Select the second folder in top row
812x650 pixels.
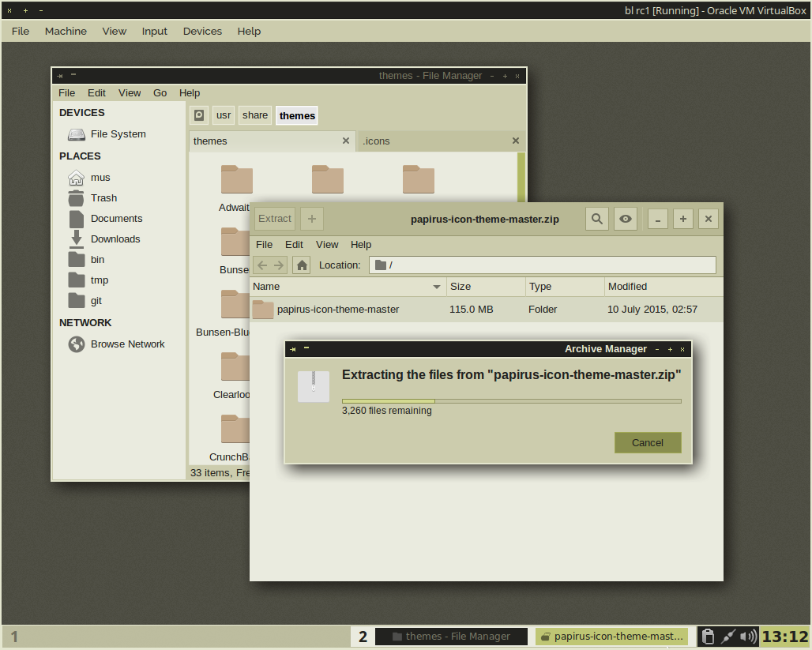pos(328,179)
